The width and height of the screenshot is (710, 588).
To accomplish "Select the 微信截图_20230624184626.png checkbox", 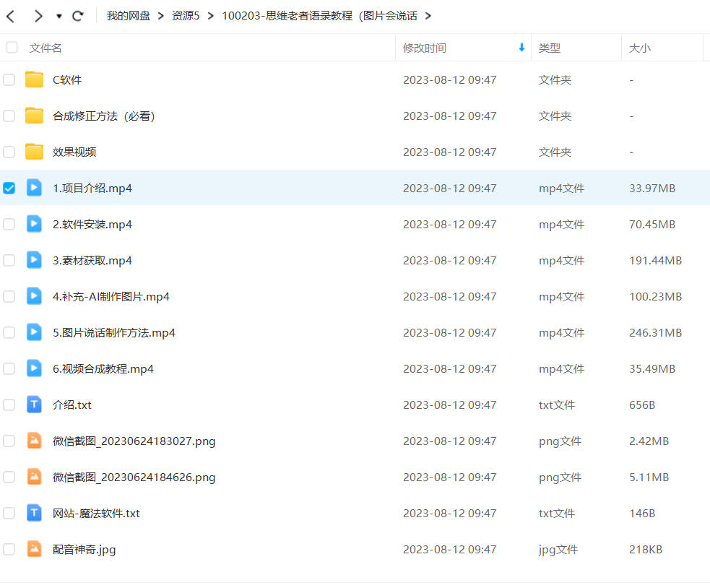I will [x=9, y=477].
